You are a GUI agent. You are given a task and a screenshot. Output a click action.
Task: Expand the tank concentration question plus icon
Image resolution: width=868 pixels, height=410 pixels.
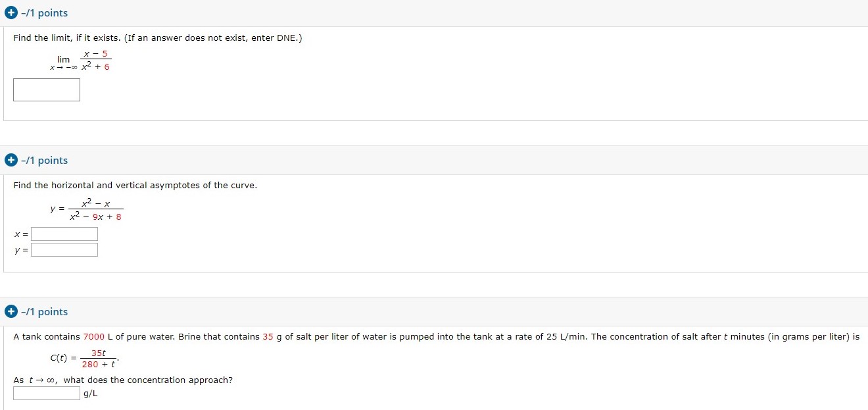10,311
